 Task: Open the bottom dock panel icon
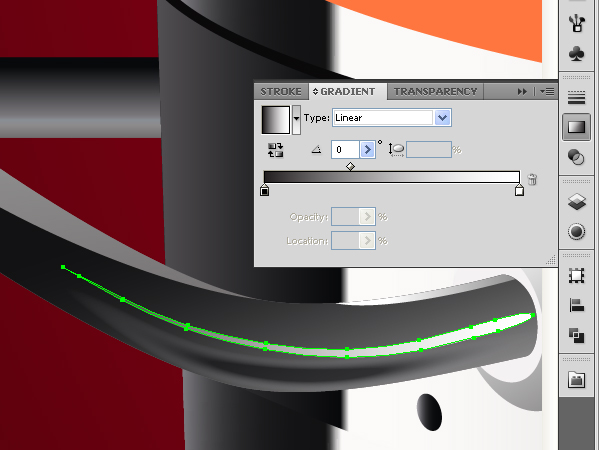pyautogui.click(x=577, y=380)
